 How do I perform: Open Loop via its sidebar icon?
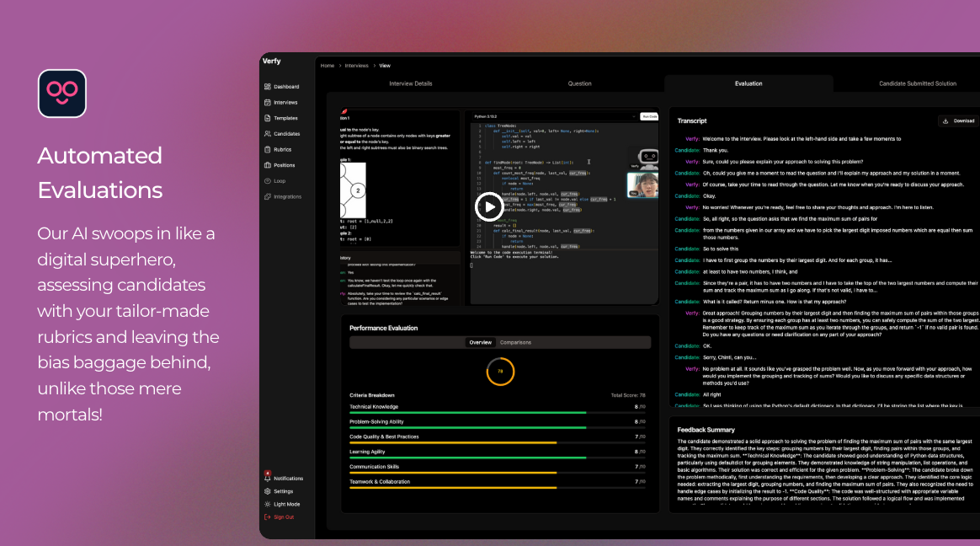pyautogui.click(x=268, y=181)
